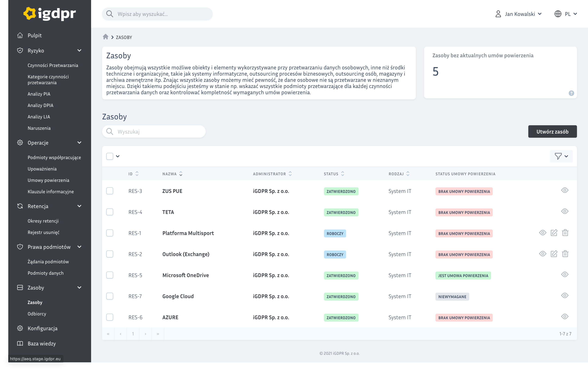Image resolution: width=588 pixels, height=372 pixels.
Task: Click the magnifier icon in the Wyszukaj field
Action: [x=110, y=132]
